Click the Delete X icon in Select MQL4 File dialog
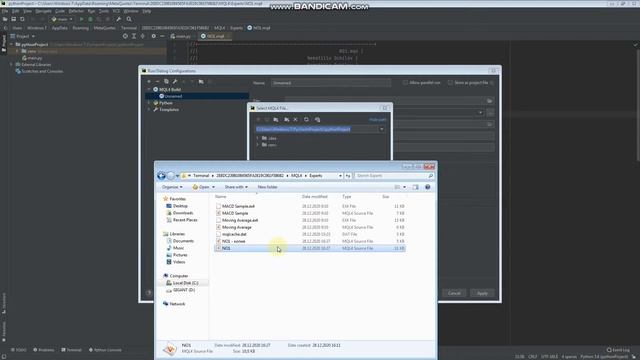The image size is (640, 360). point(296,120)
